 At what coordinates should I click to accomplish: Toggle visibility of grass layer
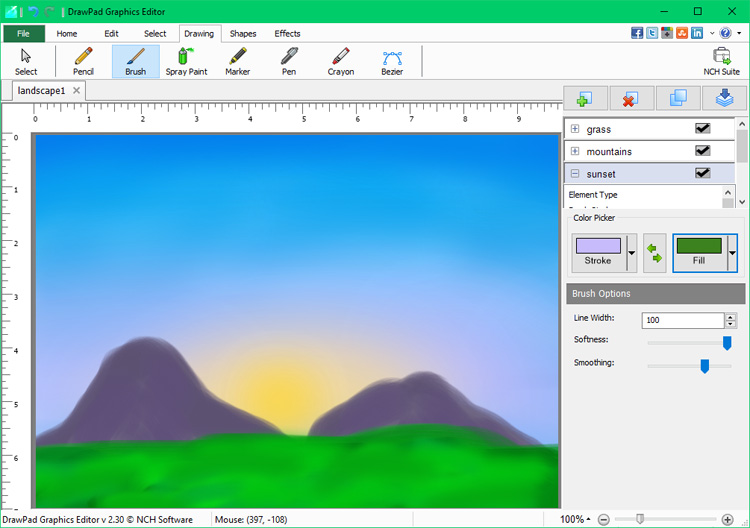pos(703,129)
